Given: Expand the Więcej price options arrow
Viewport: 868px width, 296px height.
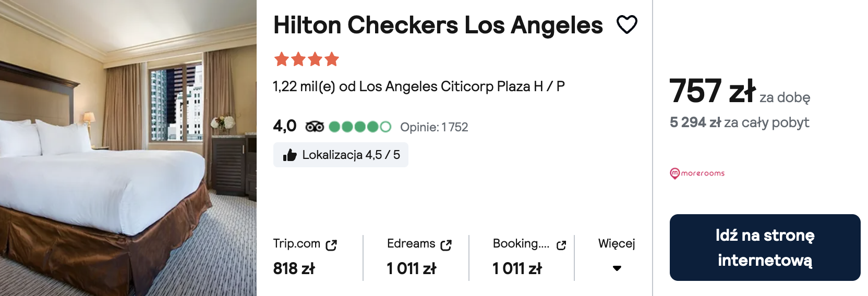Looking at the screenshot, I should coord(617,268).
